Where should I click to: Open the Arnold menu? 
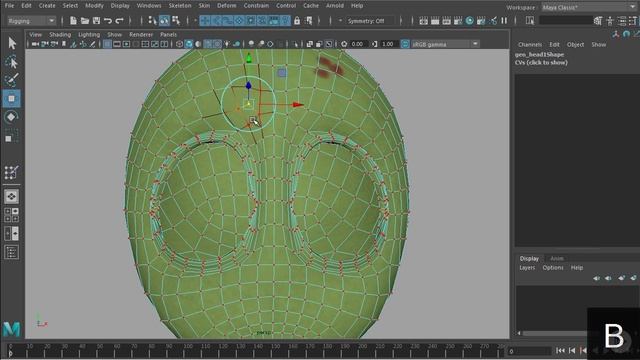tap(334, 6)
